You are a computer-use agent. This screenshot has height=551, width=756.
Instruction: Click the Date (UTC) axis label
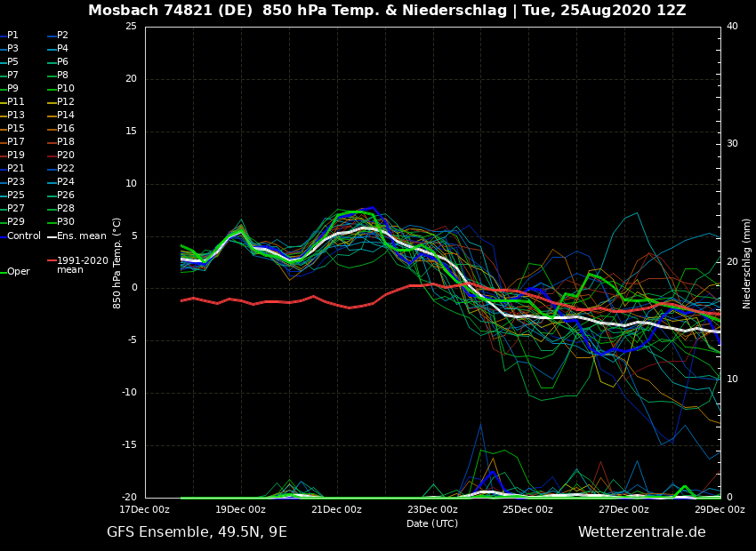[432, 524]
